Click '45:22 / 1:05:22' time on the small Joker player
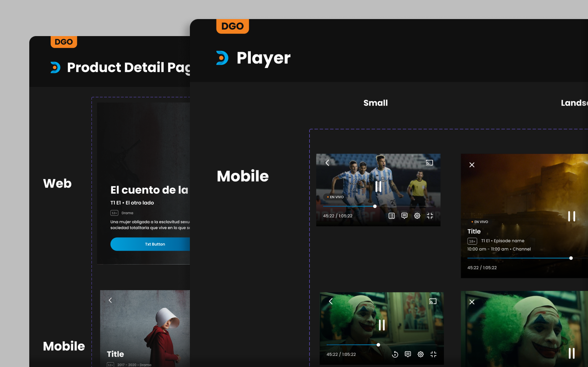Image resolution: width=588 pixels, height=367 pixels. [341, 354]
